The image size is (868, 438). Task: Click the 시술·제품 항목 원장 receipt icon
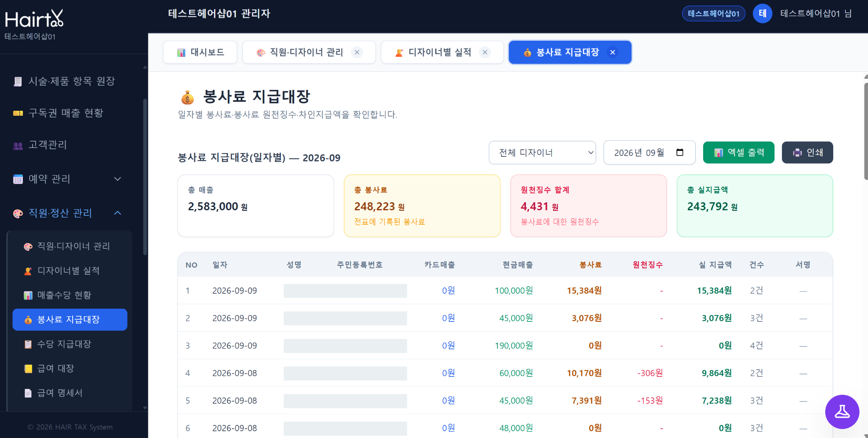18,81
